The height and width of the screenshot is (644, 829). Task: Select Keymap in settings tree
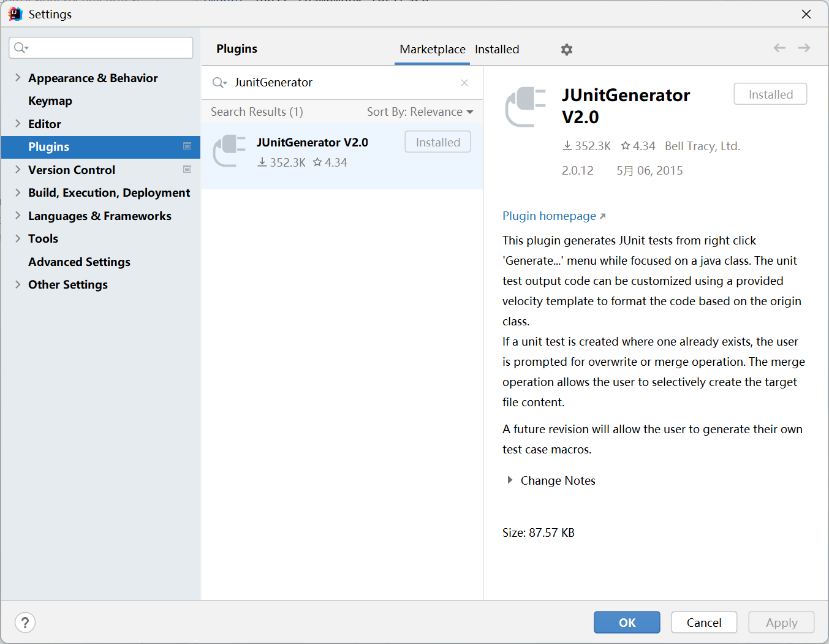(x=50, y=100)
